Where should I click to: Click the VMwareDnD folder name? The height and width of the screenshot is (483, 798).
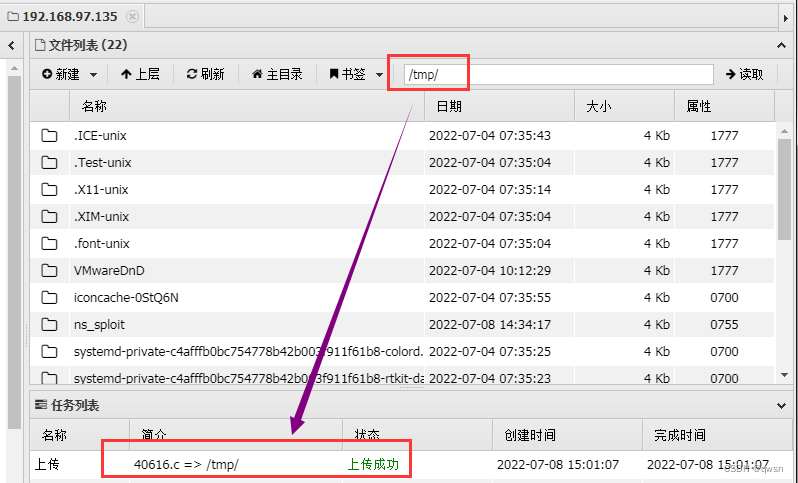point(109,271)
